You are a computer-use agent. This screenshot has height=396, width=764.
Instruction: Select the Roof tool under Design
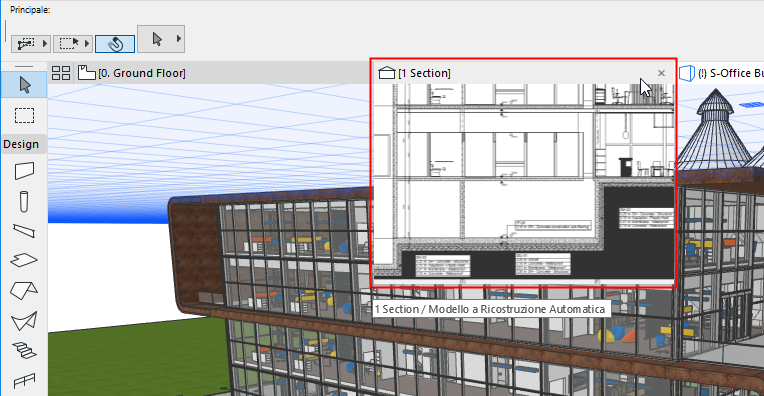(x=24, y=291)
